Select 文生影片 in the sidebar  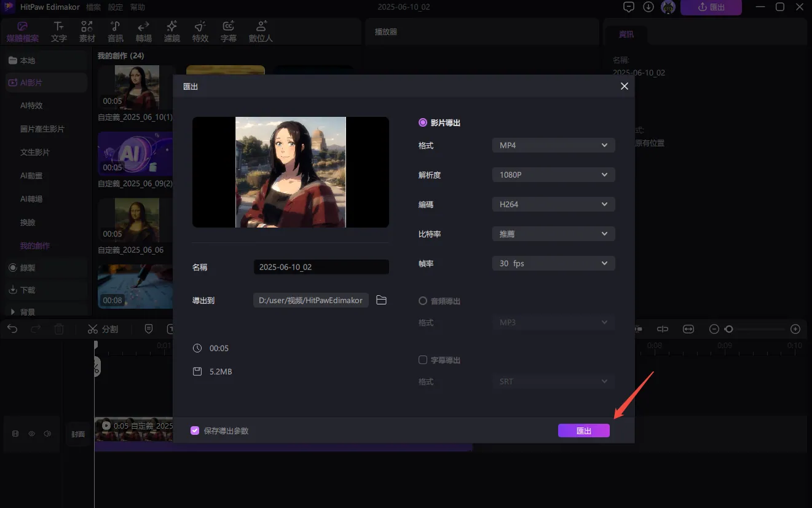tap(35, 152)
